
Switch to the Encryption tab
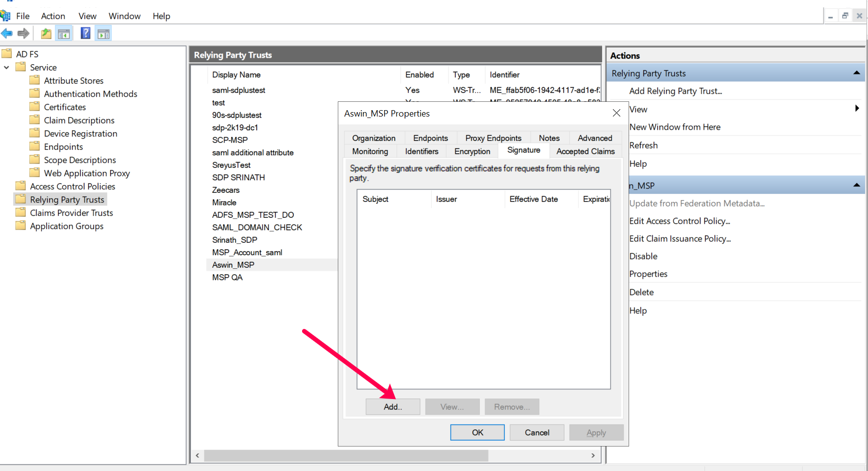(x=472, y=151)
